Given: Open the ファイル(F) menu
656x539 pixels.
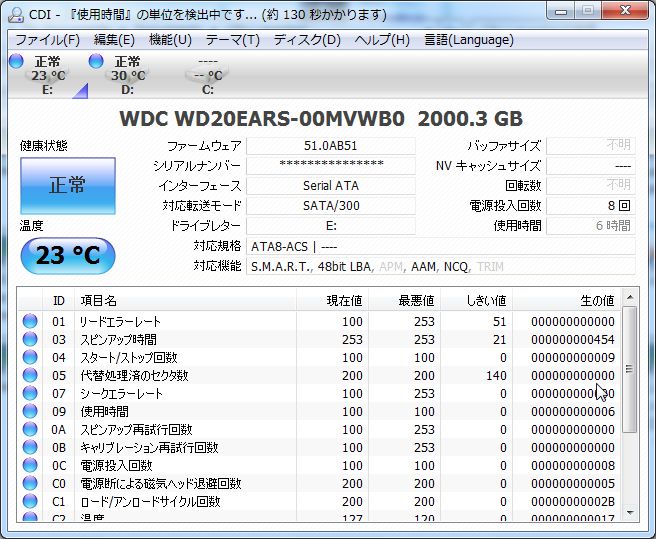Looking at the screenshot, I should [47, 40].
